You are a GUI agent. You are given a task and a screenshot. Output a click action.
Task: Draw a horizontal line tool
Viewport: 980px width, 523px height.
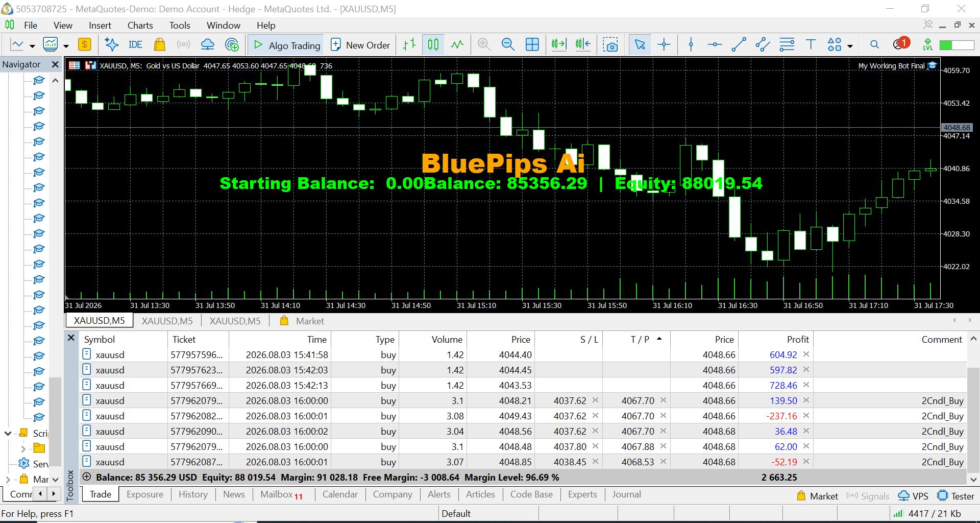tap(715, 45)
